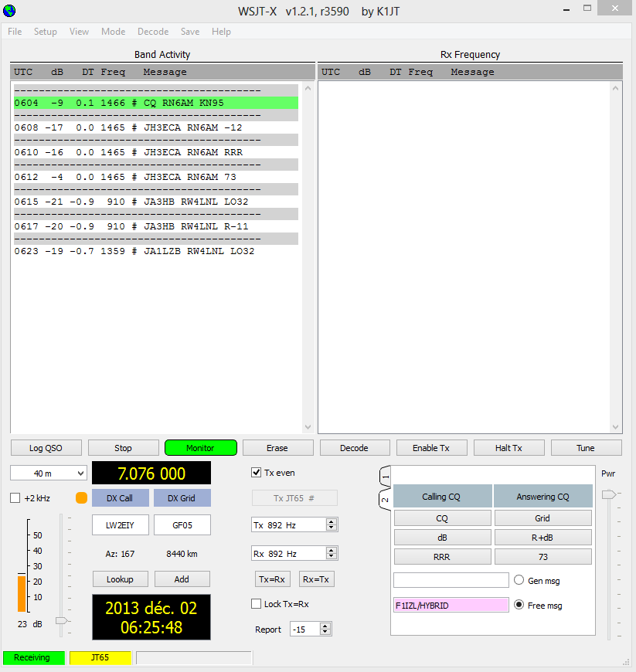Image resolution: width=636 pixels, height=672 pixels.
Task: Select the green CQ RN6AM KN95 line
Action: 156,103
